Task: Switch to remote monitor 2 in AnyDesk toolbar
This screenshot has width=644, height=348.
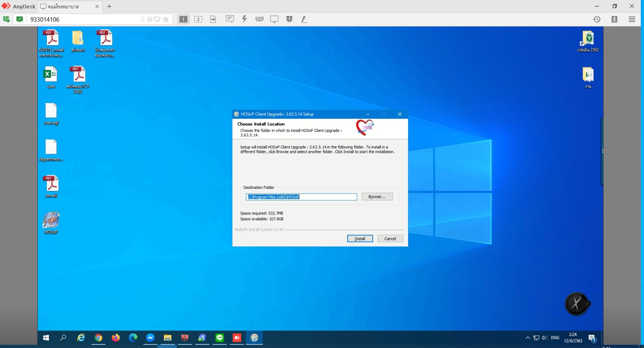Action: pyautogui.click(x=198, y=19)
